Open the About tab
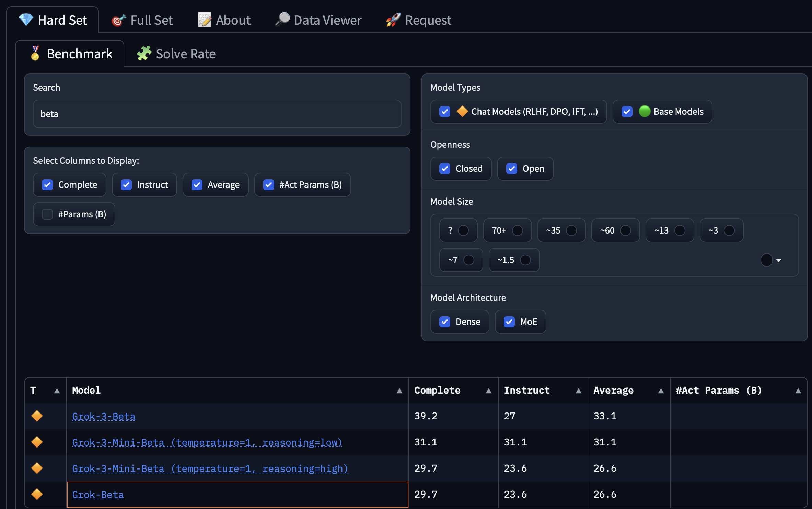Image resolution: width=812 pixels, height=509 pixels. [x=224, y=20]
